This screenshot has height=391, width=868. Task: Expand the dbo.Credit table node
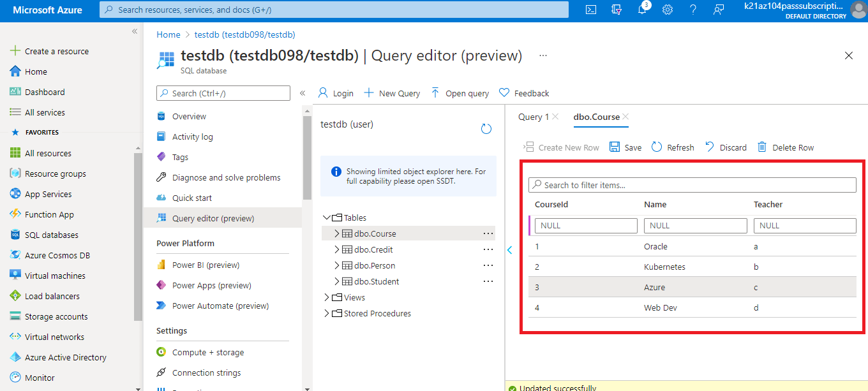(337, 249)
